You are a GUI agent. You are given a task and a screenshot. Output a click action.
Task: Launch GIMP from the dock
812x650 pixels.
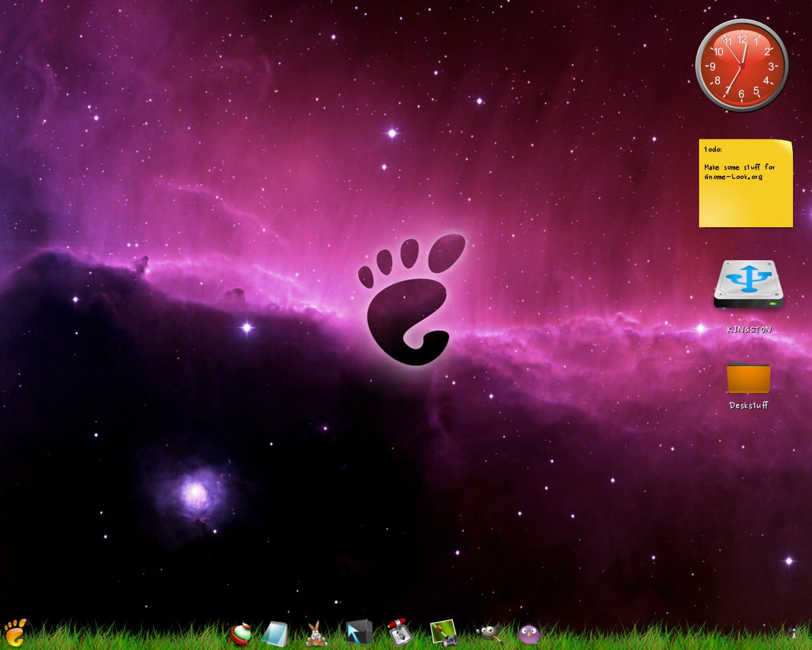pyautogui.click(x=488, y=633)
